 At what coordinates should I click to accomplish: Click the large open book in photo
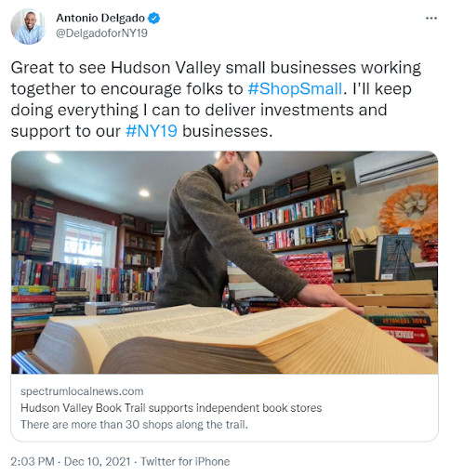point(217,338)
